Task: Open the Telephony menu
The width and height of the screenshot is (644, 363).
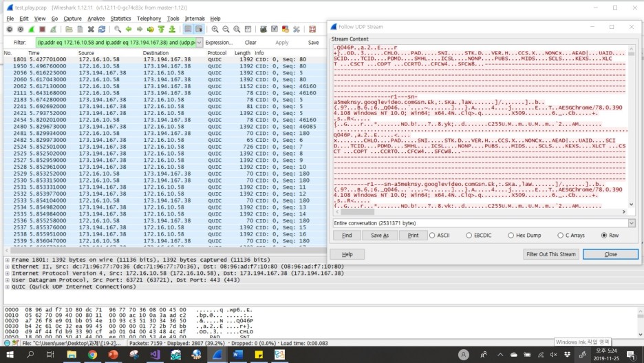Action: 149,19
